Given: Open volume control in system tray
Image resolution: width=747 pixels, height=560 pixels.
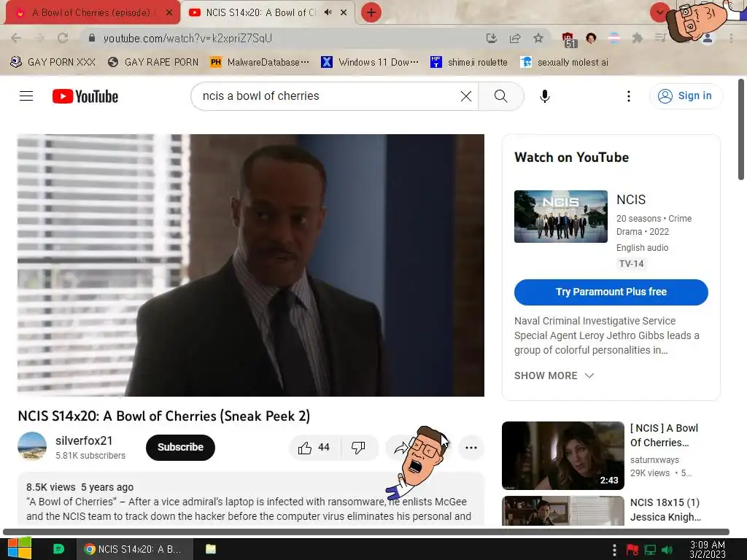Looking at the screenshot, I should pos(667,550).
